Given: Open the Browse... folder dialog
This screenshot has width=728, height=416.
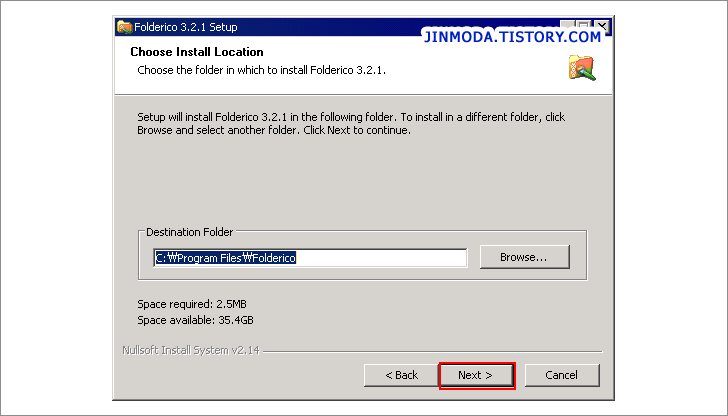Looking at the screenshot, I should [x=524, y=257].
